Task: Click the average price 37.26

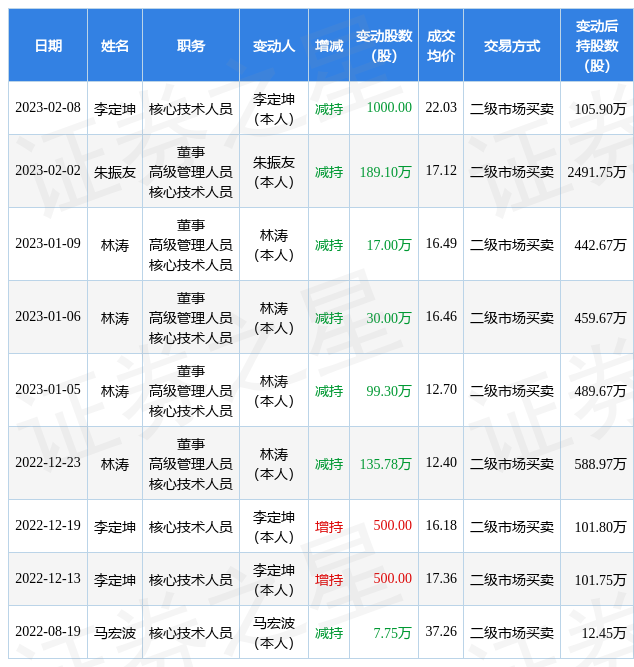Action: pos(441,632)
